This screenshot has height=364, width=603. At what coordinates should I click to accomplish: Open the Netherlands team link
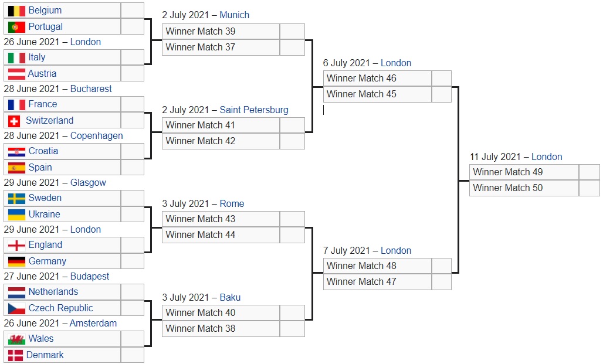[x=53, y=292]
